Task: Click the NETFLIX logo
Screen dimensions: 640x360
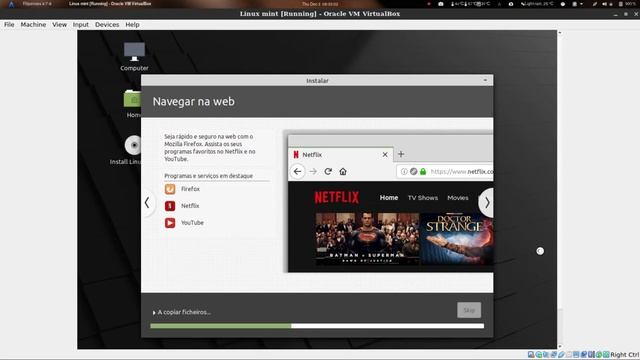Action: pyautogui.click(x=337, y=198)
